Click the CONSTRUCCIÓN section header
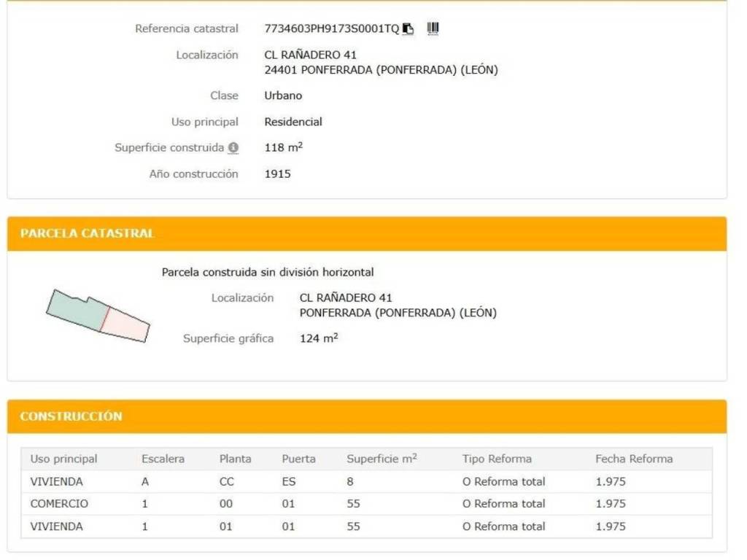The height and width of the screenshot is (560, 747). click(71, 416)
